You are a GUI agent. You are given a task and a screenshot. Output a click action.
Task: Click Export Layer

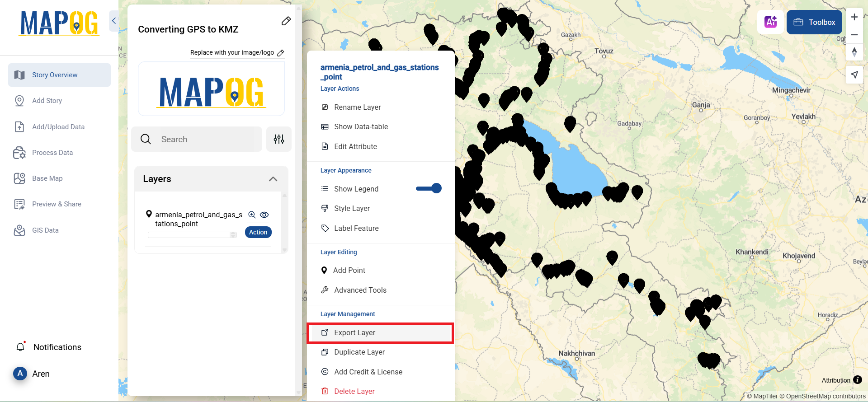(380, 333)
